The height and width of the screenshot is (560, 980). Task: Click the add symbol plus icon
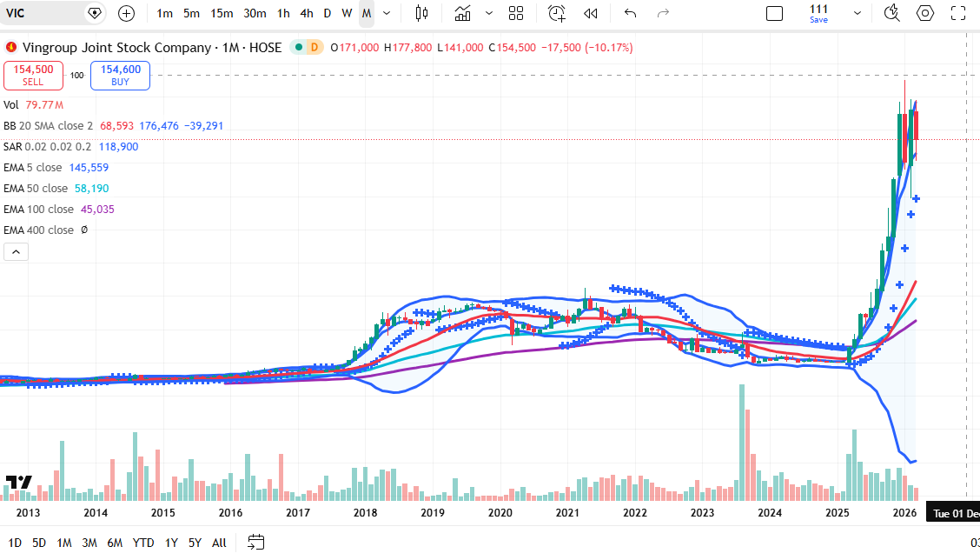coord(126,13)
